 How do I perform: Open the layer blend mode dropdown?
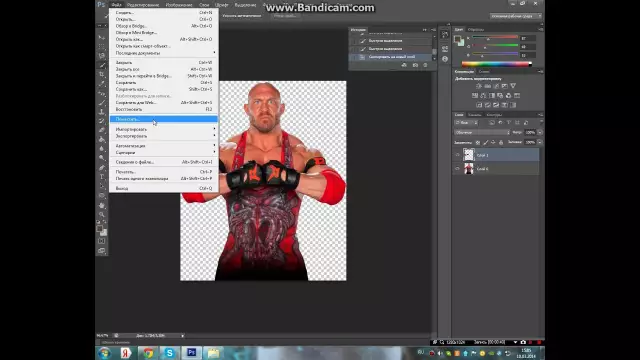tap(482, 133)
